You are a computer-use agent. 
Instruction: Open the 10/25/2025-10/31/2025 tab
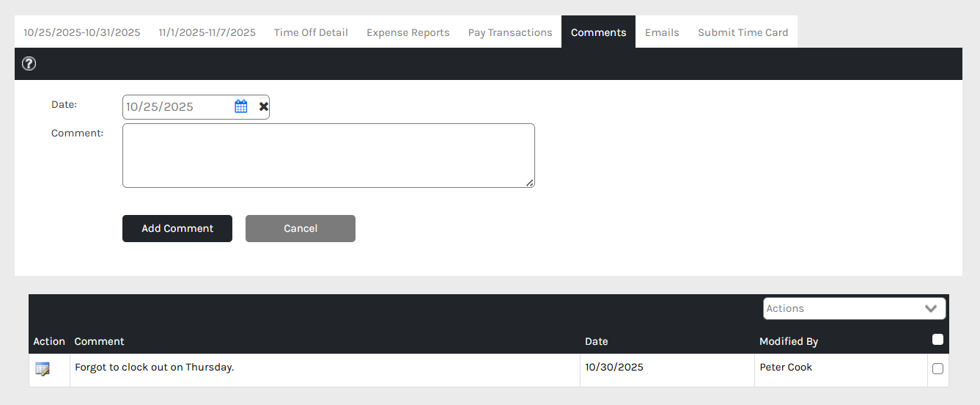82,32
